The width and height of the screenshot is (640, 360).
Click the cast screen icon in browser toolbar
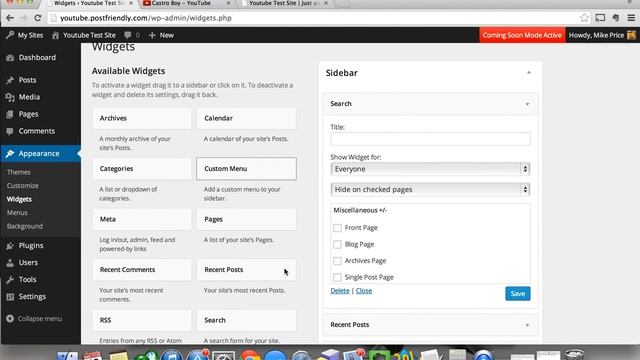(x=600, y=18)
